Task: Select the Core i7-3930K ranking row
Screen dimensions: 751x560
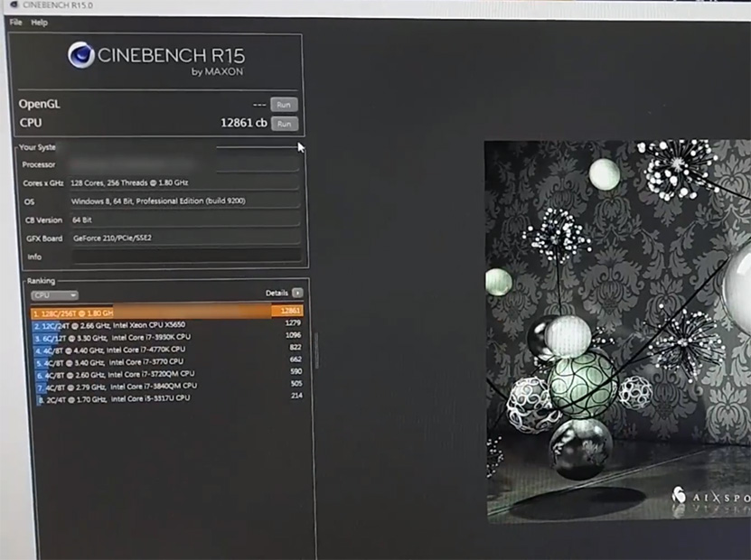Action: click(167, 338)
